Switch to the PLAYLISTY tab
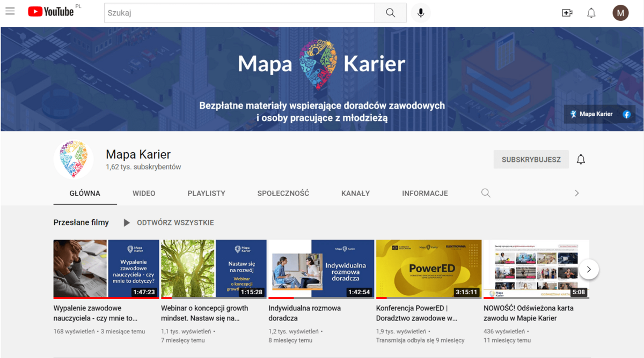This screenshot has height=358, width=644. [x=206, y=193]
